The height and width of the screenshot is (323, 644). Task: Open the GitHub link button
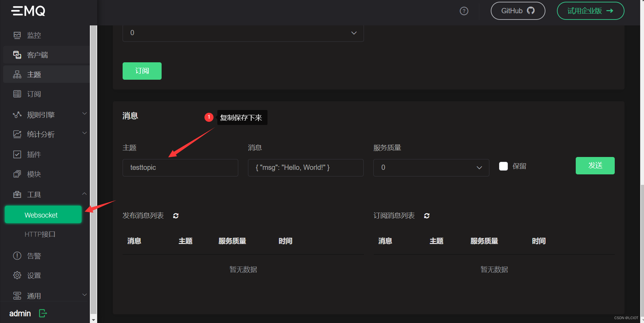pos(518,11)
